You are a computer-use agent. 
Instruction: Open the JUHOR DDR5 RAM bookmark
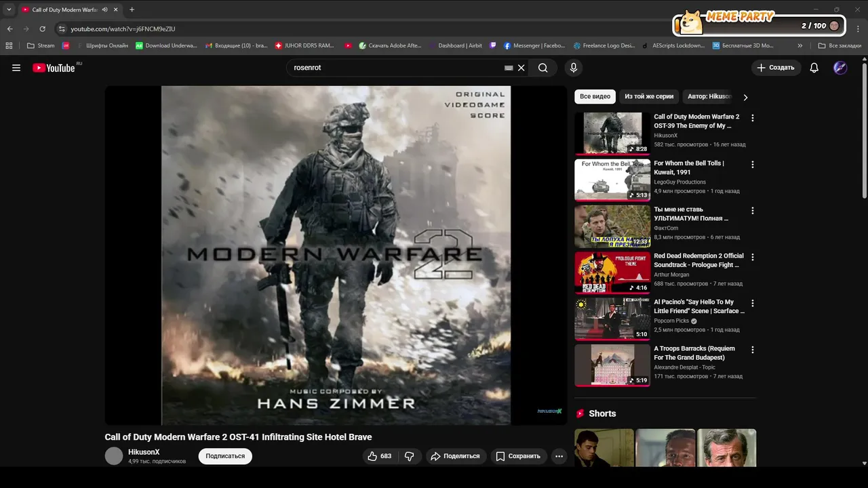[304, 45]
